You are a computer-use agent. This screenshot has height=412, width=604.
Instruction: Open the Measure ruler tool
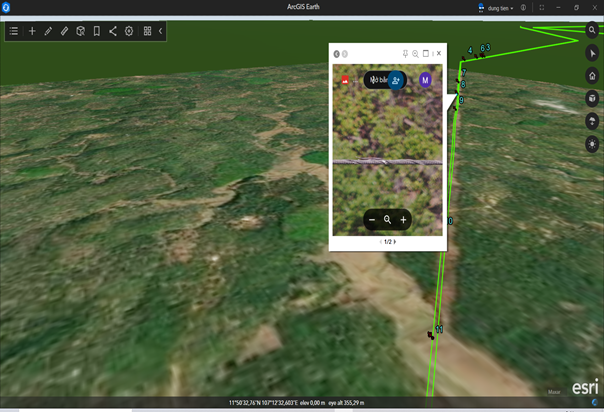click(64, 31)
